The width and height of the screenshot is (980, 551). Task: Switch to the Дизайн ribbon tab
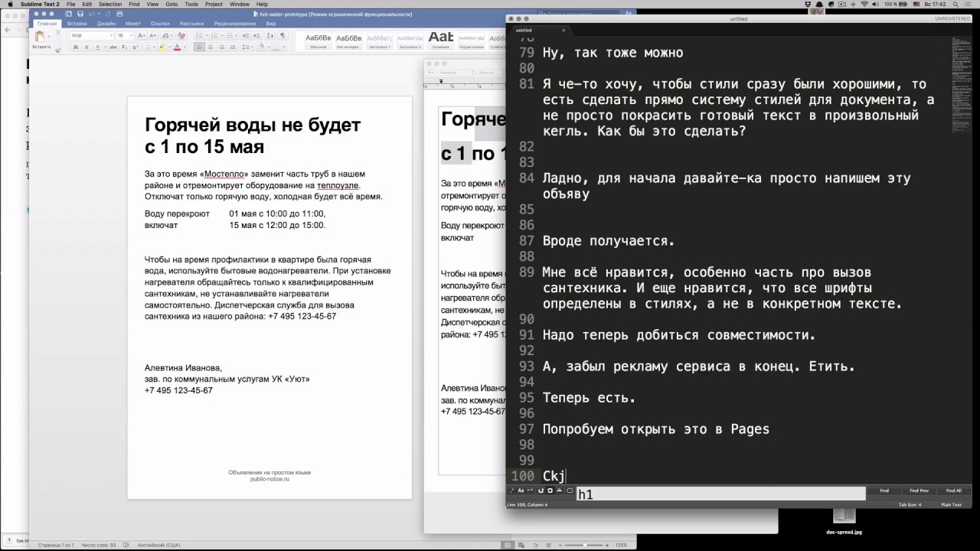106,24
